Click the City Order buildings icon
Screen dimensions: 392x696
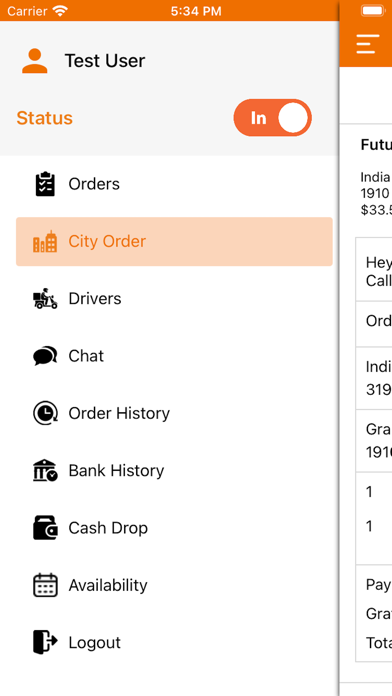45,241
